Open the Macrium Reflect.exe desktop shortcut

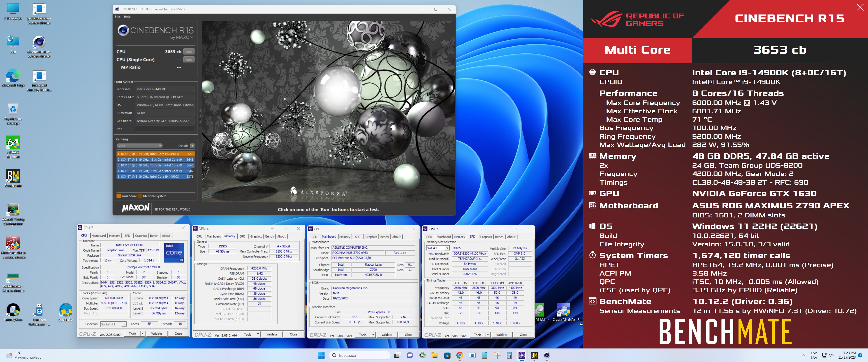coord(39,315)
